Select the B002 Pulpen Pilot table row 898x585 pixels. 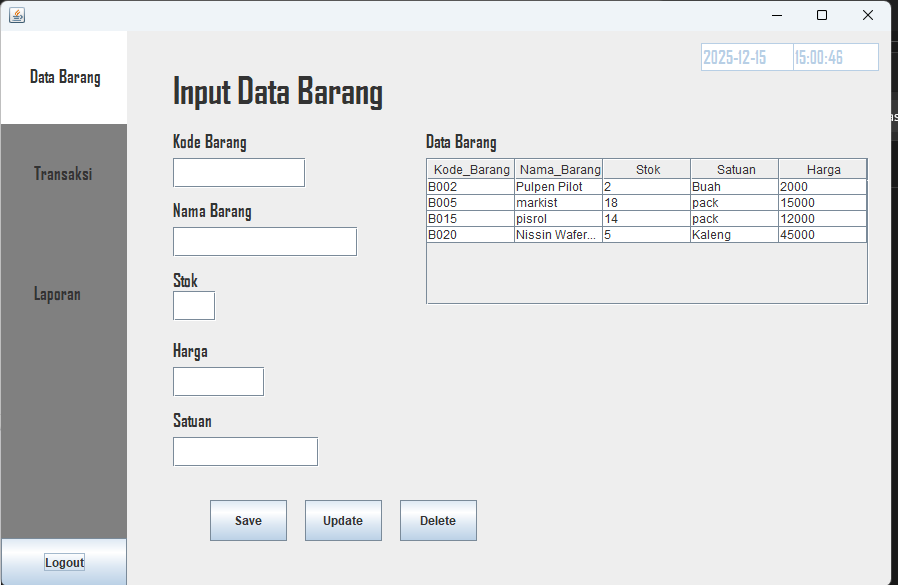[x=558, y=187]
